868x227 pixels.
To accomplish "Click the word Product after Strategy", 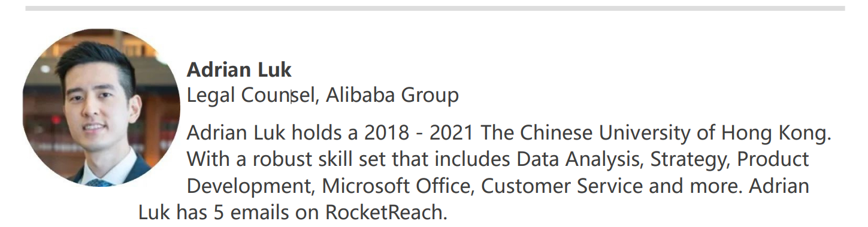I will (x=773, y=160).
